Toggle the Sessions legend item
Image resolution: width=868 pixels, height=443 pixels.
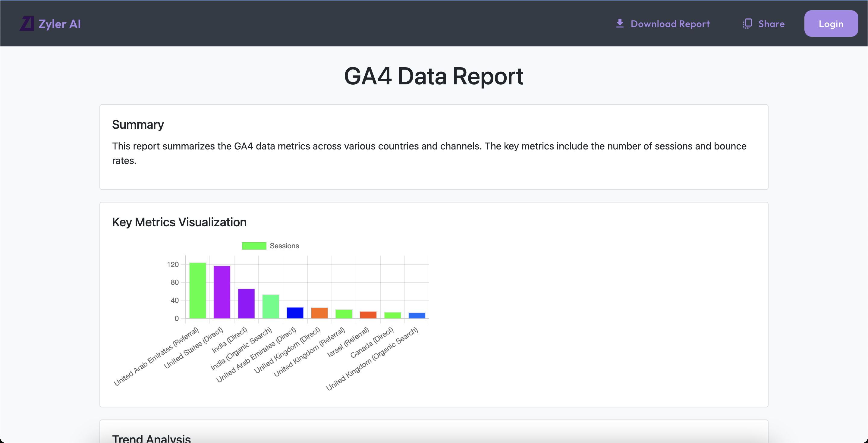coord(284,246)
